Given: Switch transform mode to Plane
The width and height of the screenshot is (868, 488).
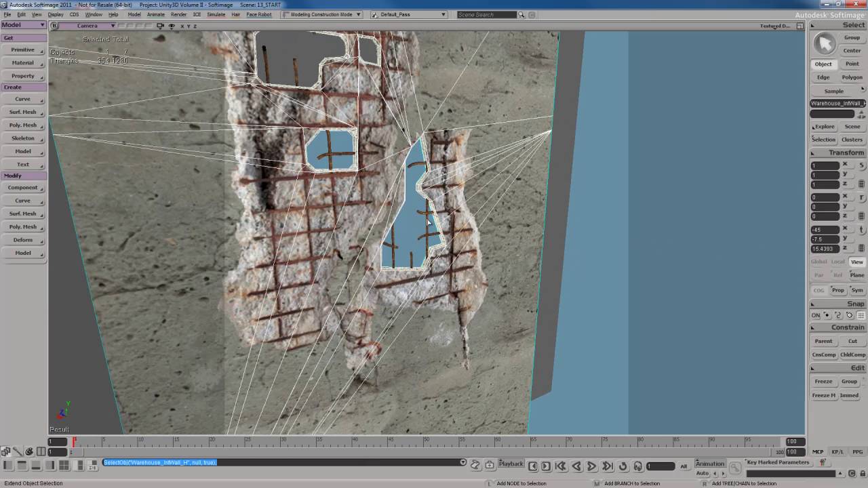Looking at the screenshot, I should [x=857, y=275].
